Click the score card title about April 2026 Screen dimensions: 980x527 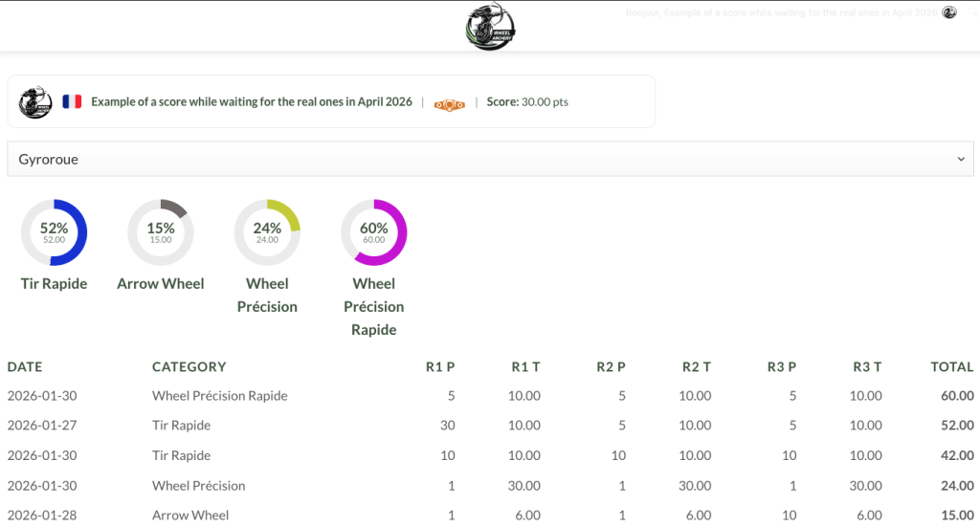pos(252,101)
